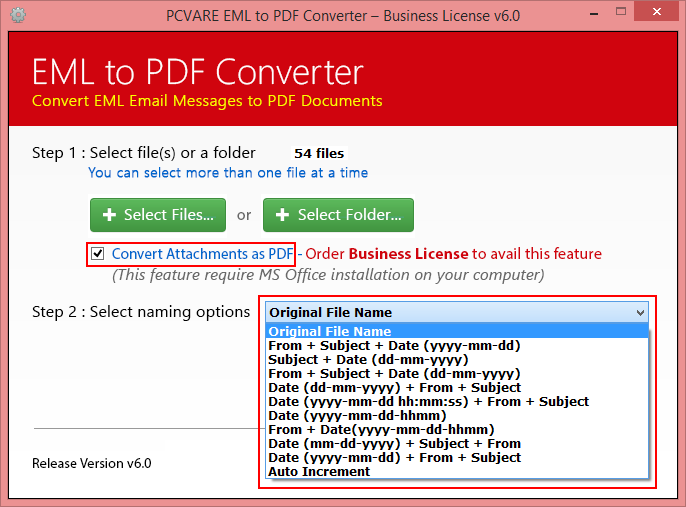Click the Business License order link
Screen dimensions: 686x507
tap(408, 254)
